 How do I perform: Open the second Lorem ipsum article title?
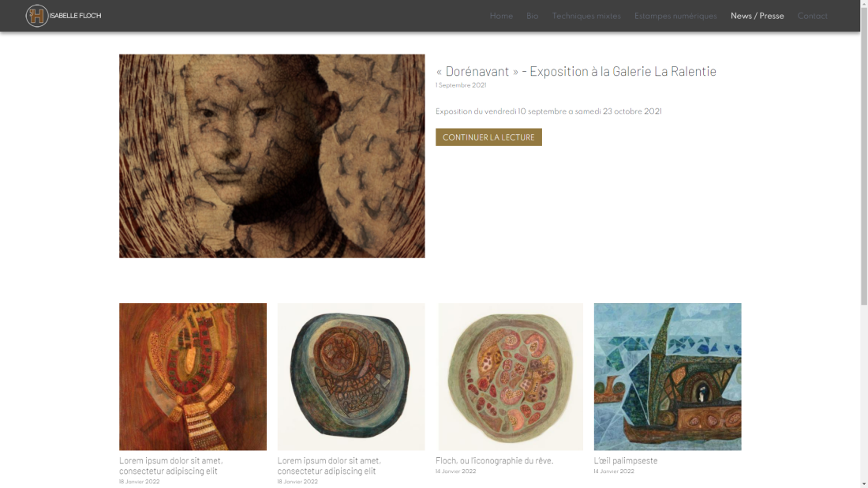tap(329, 466)
